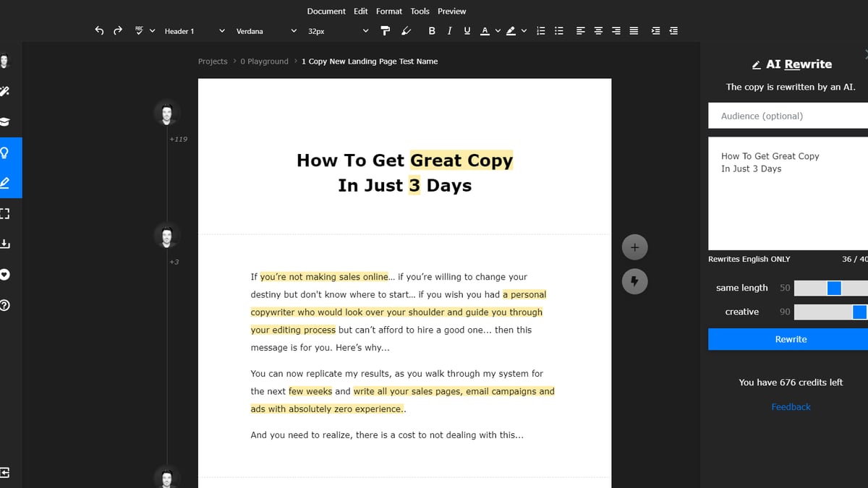This screenshot has width=868, height=488.
Task: Toggle bold formatting
Action: point(432,31)
